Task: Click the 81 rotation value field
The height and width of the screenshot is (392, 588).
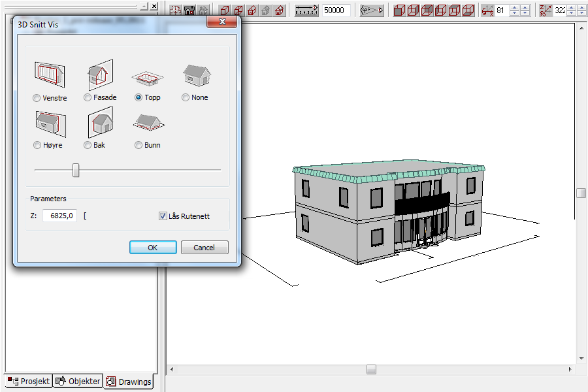Action: tap(502, 10)
